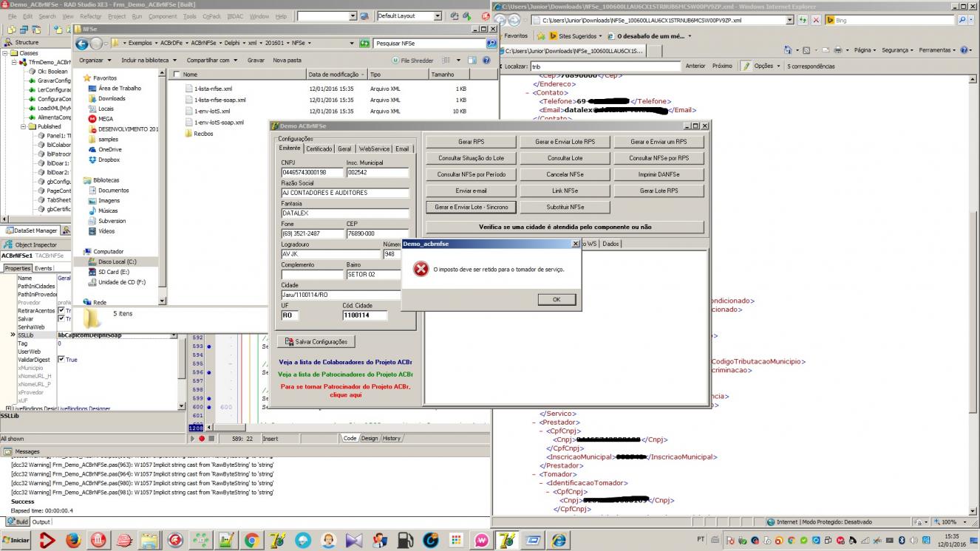Open Firefox from the taskbar
The height and width of the screenshot is (551, 980).
73,540
